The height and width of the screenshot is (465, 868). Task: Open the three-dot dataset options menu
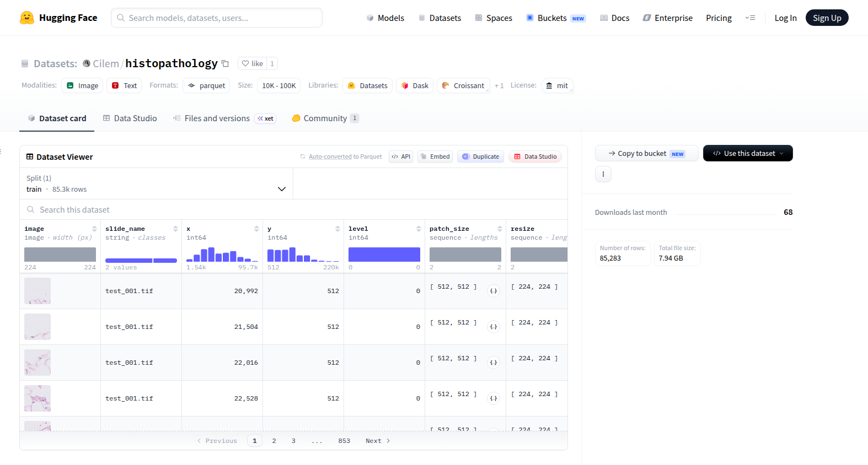pos(603,174)
